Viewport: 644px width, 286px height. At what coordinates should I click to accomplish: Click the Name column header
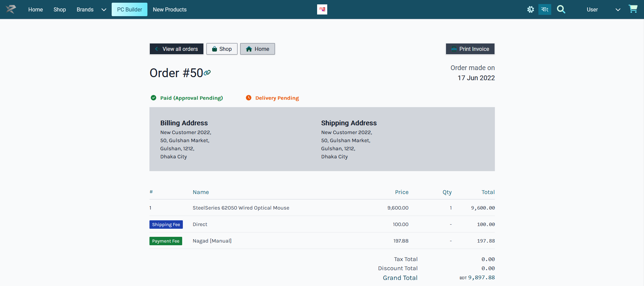(201, 192)
